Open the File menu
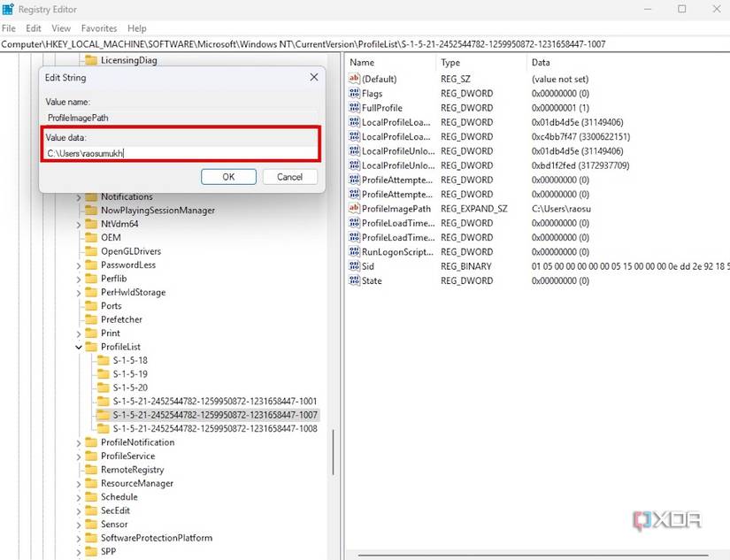 coord(9,28)
